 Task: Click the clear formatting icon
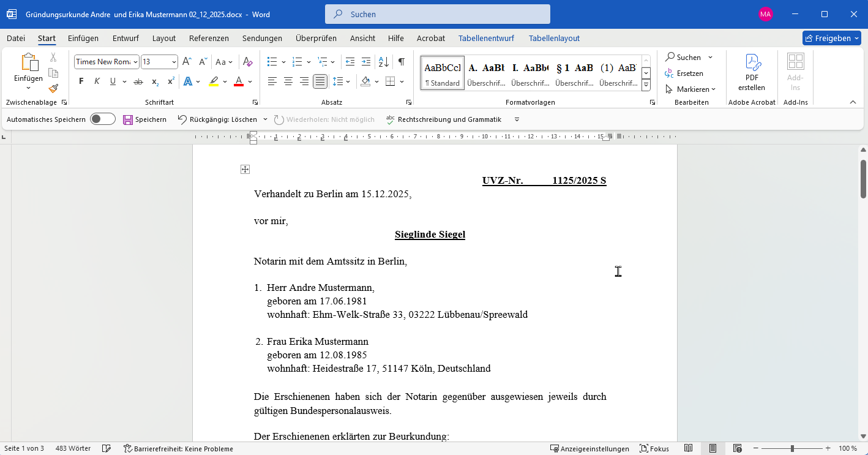(247, 62)
